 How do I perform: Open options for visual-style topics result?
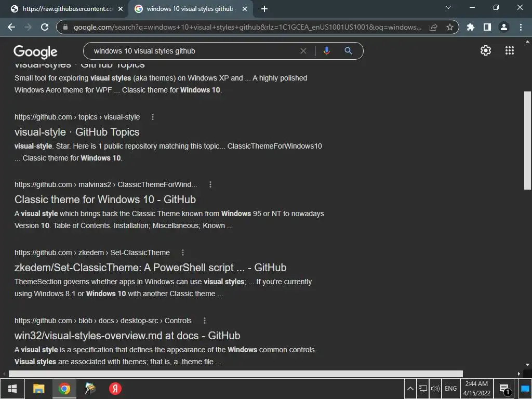pyautogui.click(x=153, y=117)
